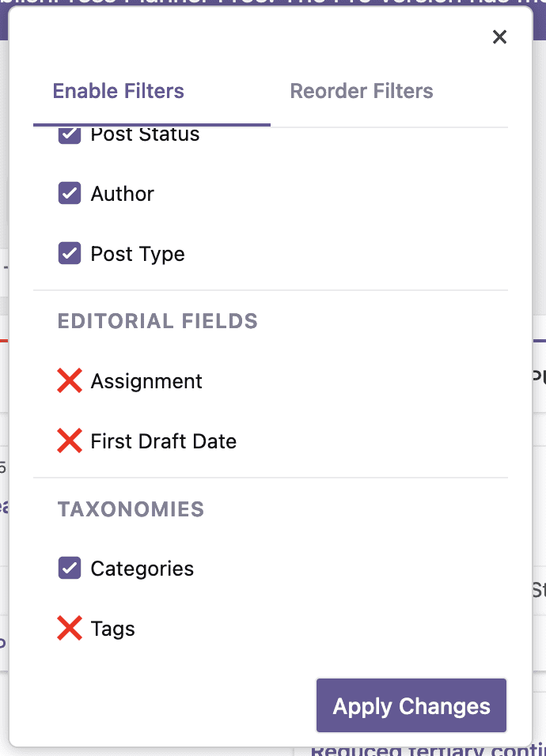The height and width of the screenshot is (756, 546).
Task: Click the Categories checkmark icon
Action: click(69, 568)
